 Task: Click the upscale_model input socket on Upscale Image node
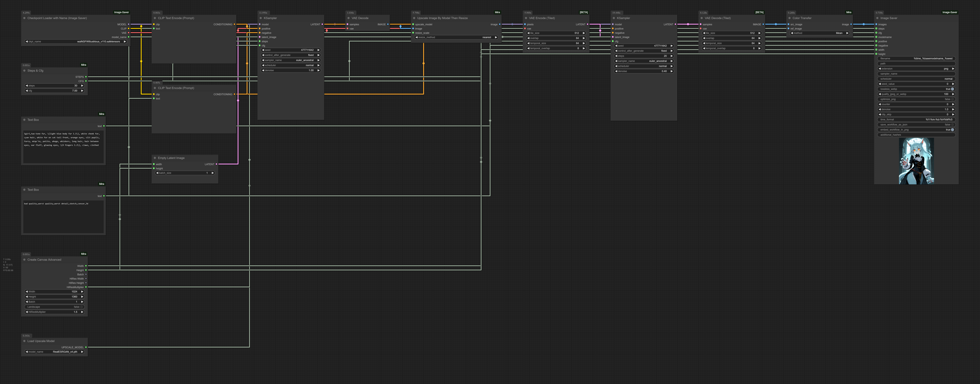[413, 24]
